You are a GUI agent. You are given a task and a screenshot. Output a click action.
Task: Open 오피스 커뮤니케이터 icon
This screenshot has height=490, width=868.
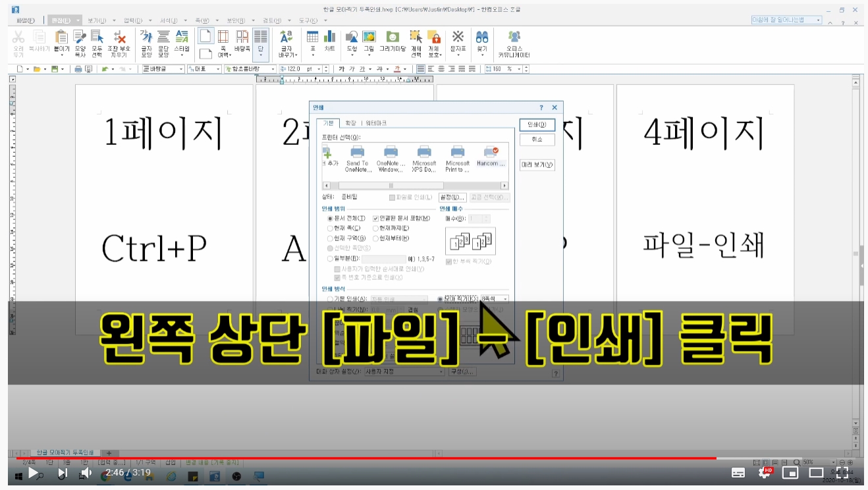pyautogui.click(x=514, y=38)
